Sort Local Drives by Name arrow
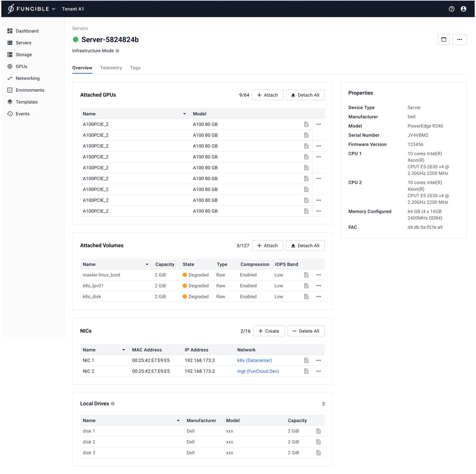Screen dimensions: 476x474 (x=178, y=420)
